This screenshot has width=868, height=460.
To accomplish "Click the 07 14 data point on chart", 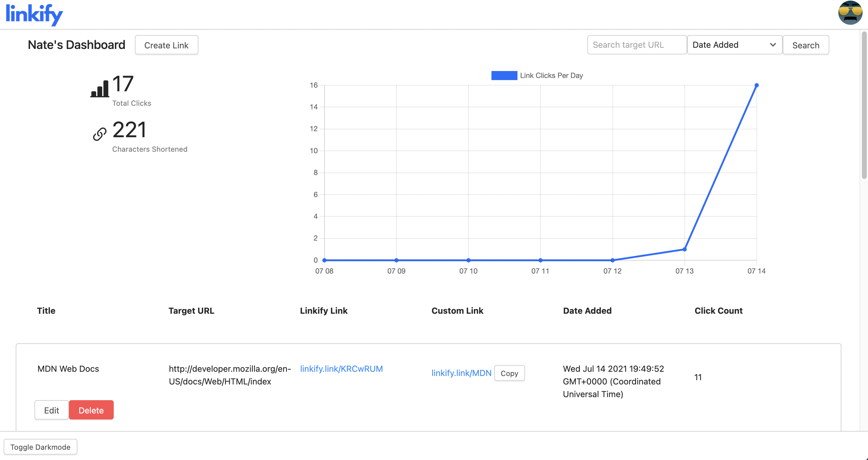I will 756,85.
